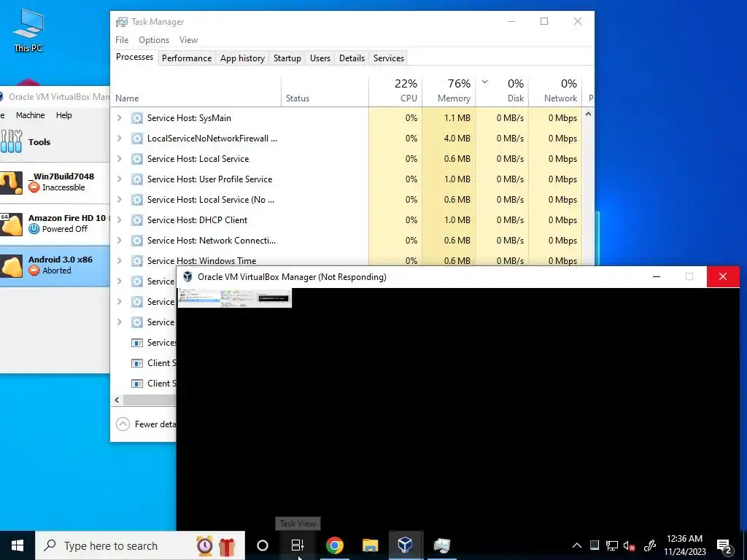The image size is (747, 560).
Task: Open the Windows Start button
Action: point(18,545)
